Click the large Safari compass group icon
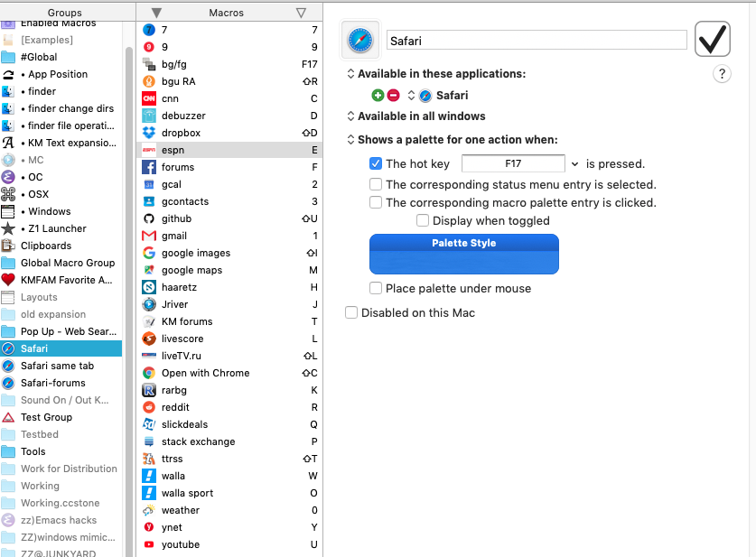Viewport: 756px width, 557px height. (360, 41)
